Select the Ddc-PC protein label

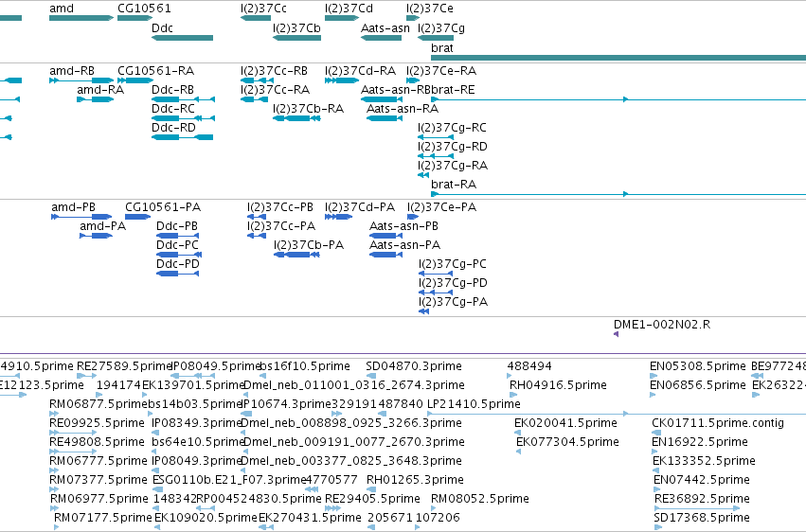click(177, 245)
